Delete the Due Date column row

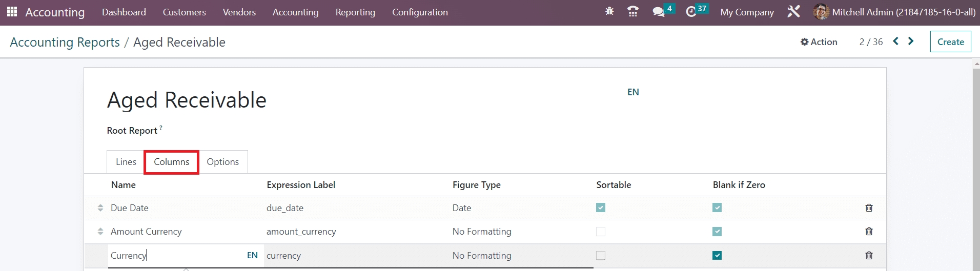[x=869, y=207]
